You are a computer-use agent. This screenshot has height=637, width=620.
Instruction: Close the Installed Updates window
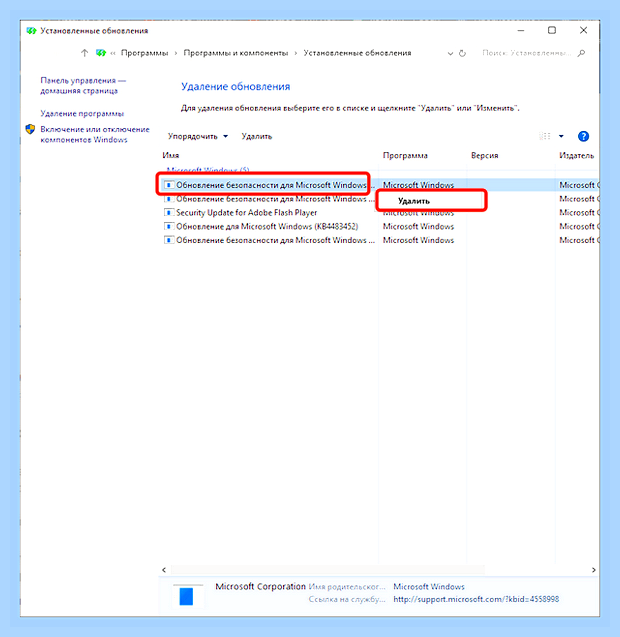[x=583, y=30]
